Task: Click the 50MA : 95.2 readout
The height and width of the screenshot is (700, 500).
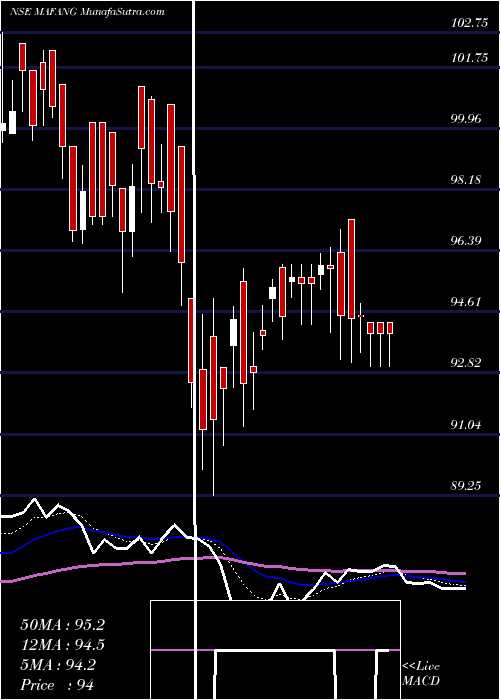Action: point(62,625)
